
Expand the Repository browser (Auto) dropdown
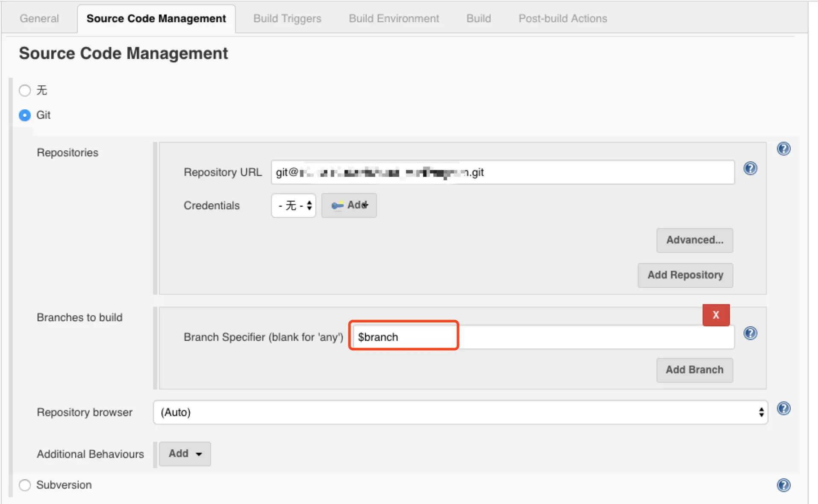pyautogui.click(x=460, y=412)
